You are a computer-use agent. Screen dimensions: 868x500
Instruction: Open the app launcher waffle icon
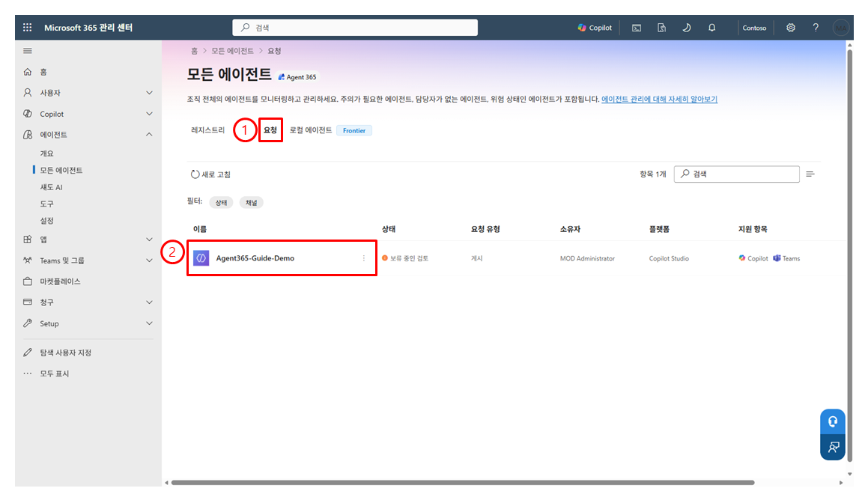[27, 27]
